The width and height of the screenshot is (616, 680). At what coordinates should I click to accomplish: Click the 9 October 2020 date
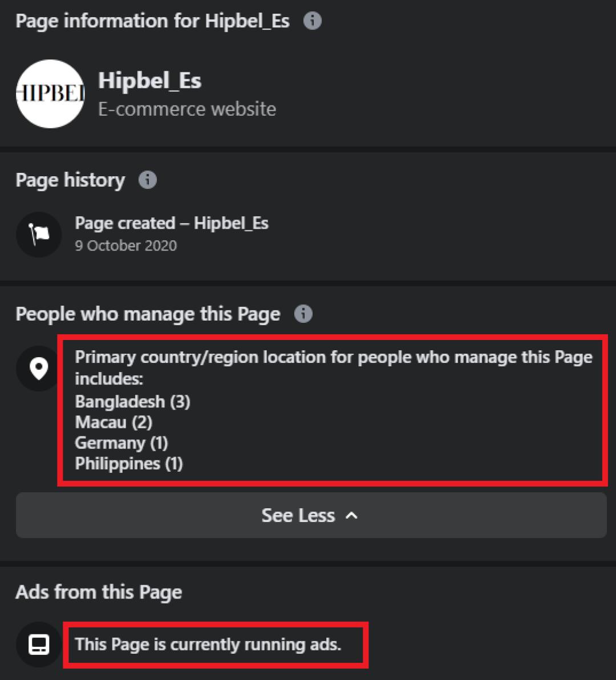(125, 246)
